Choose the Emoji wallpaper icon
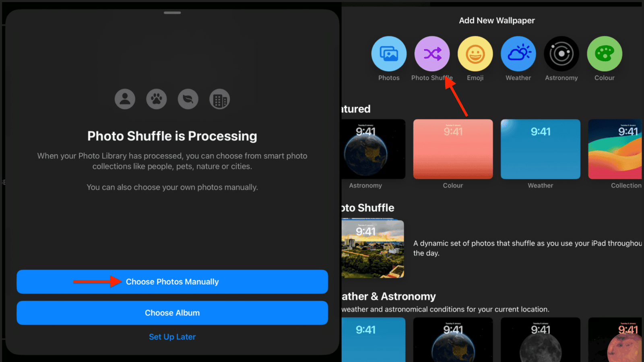 [x=475, y=54]
